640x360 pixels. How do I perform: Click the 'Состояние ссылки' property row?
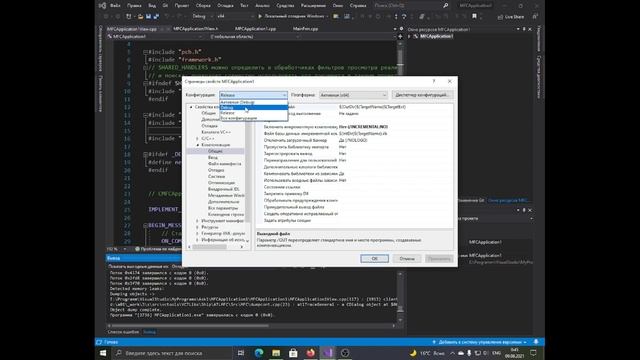355,187
